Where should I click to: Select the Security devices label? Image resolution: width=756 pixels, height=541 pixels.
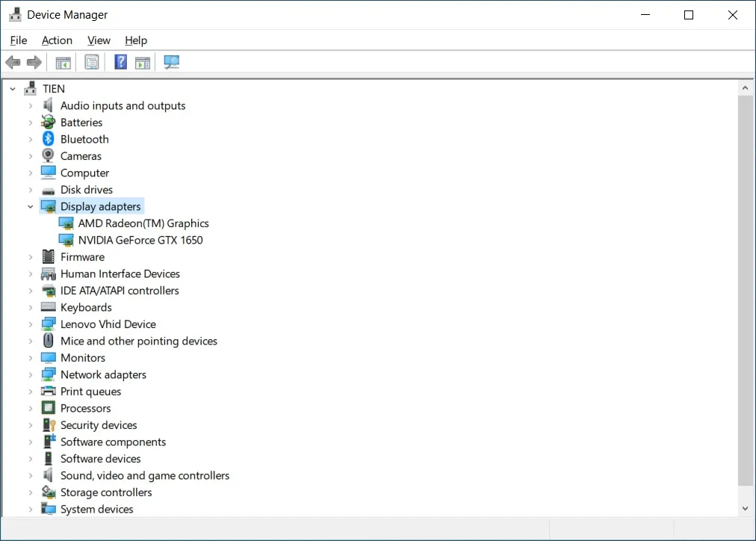(99, 425)
